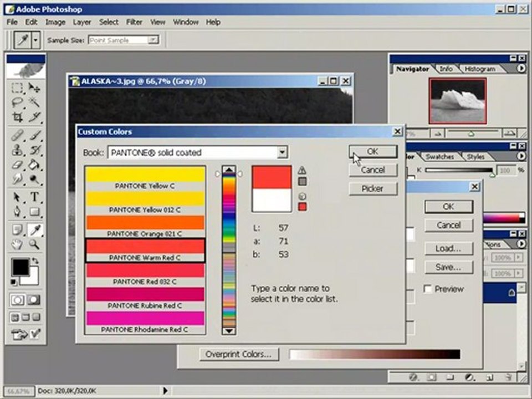The height and width of the screenshot is (399, 532).
Task: Select the Lasso tool
Action: point(17,102)
